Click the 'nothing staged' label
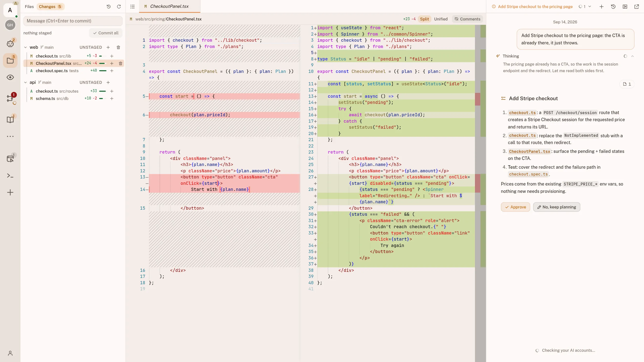Viewport: 644px width, 362px height. coord(37,33)
